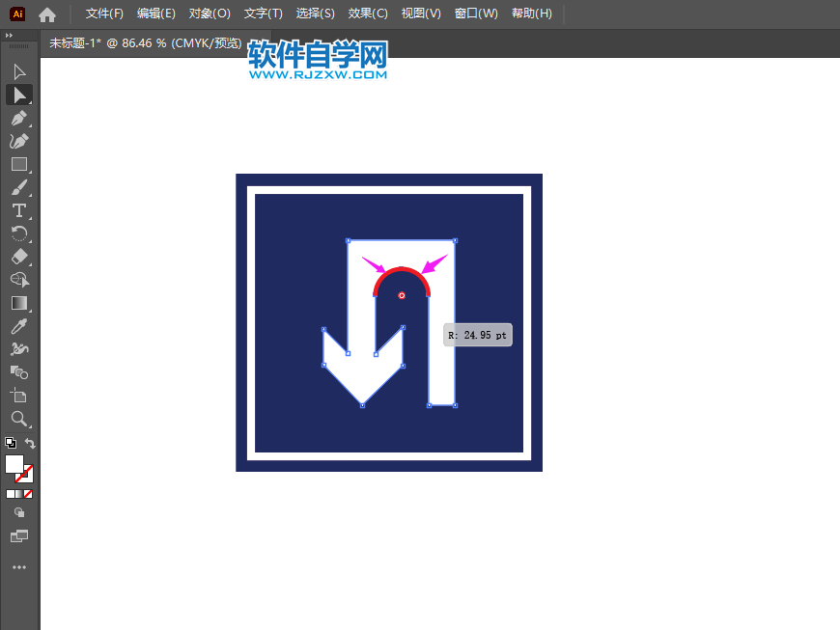Image resolution: width=840 pixels, height=630 pixels.
Task: Click the Ai application logo
Action: (x=17, y=14)
